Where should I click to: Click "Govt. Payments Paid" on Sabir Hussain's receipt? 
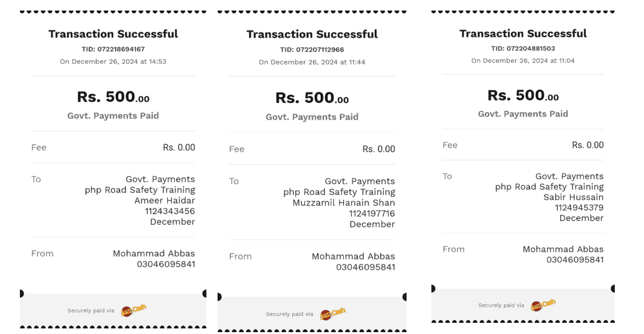click(x=523, y=114)
